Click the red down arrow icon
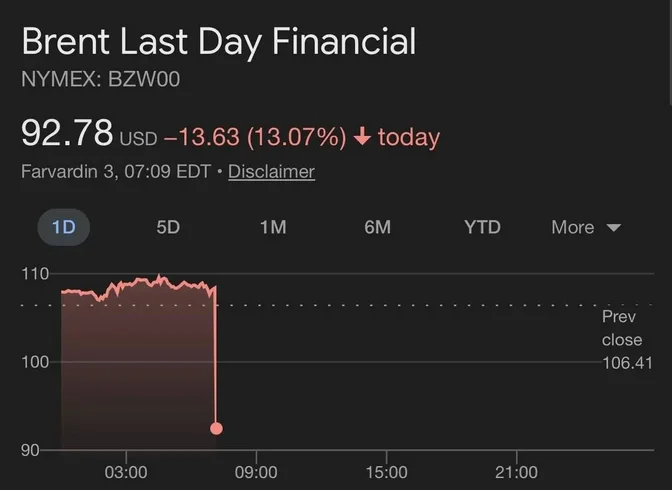 [x=362, y=136]
